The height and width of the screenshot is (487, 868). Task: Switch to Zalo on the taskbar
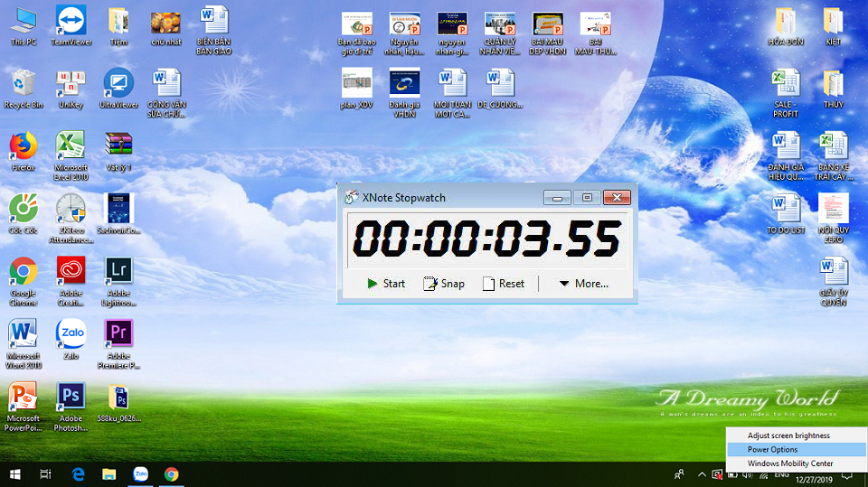[141, 474]
